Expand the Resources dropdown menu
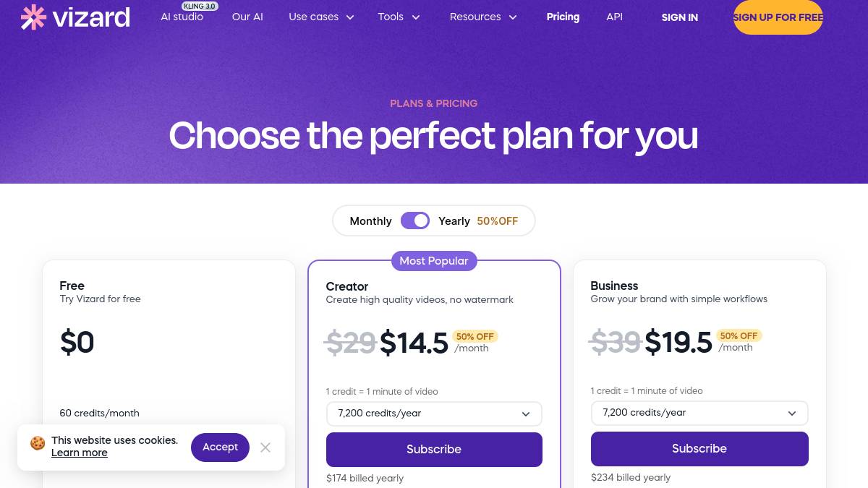This screenshot has width=868, height=488. pos(483,17)
